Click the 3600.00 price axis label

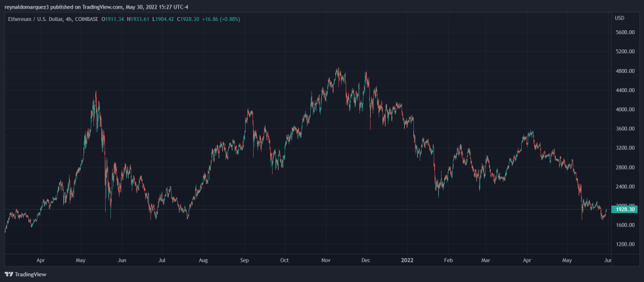pyautogui.click(x=624, y=129)
